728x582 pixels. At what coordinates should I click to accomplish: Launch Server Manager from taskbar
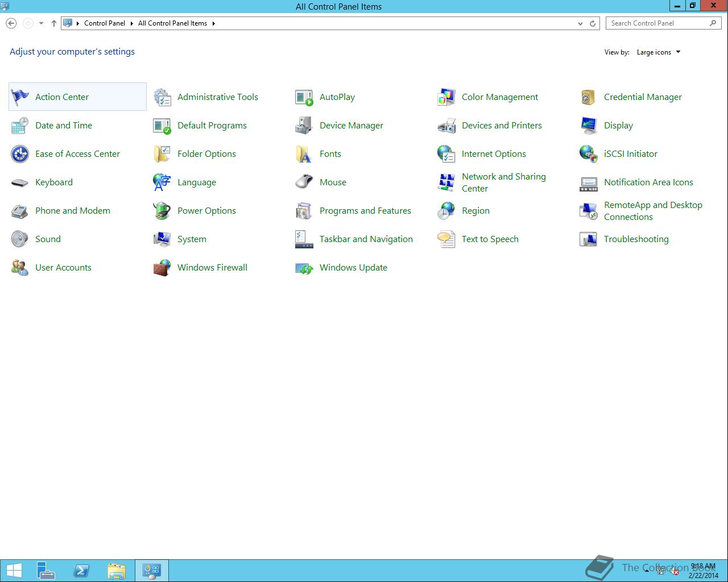46,571
